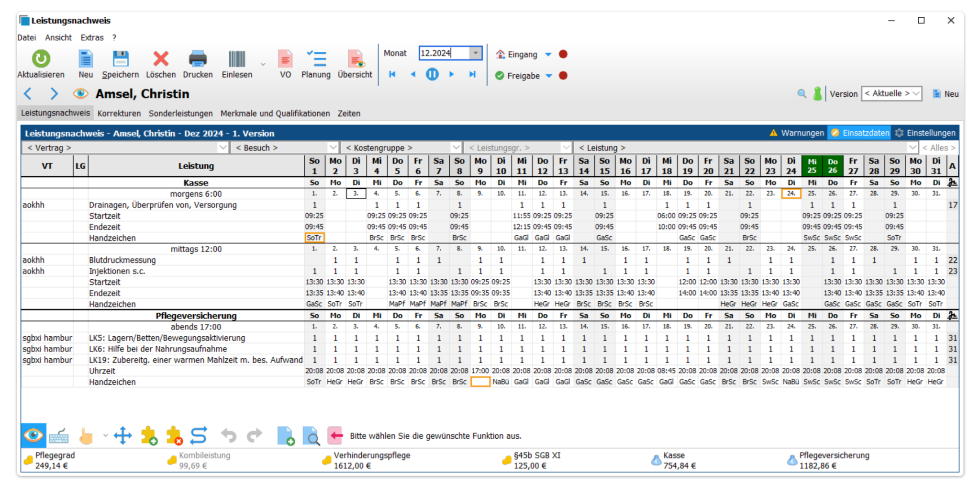Click the pink back arrow icon
The width and height of the screenshot is (980, 501).
(335, 435)
